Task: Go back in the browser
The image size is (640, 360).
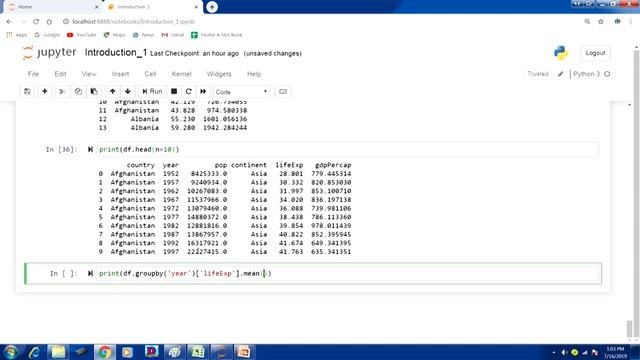Action: (9, 22)
